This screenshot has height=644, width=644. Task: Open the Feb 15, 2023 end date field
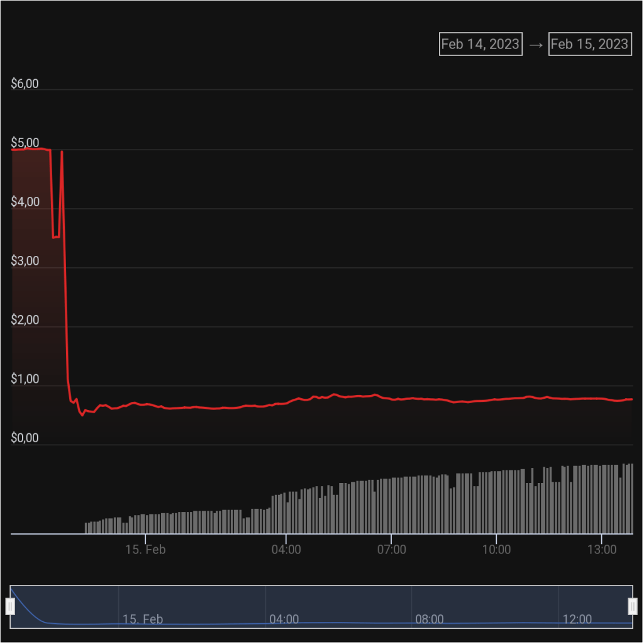pos(590,44)
